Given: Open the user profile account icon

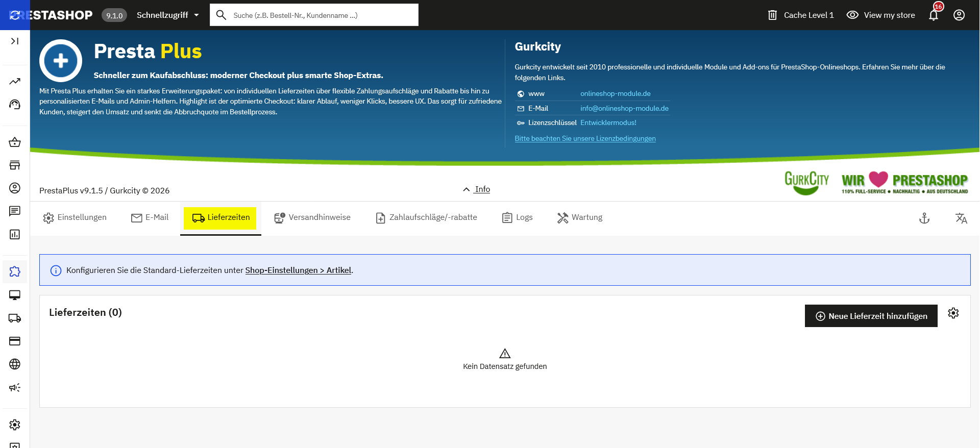Looking at the screenshot, I should coord(959,15).
